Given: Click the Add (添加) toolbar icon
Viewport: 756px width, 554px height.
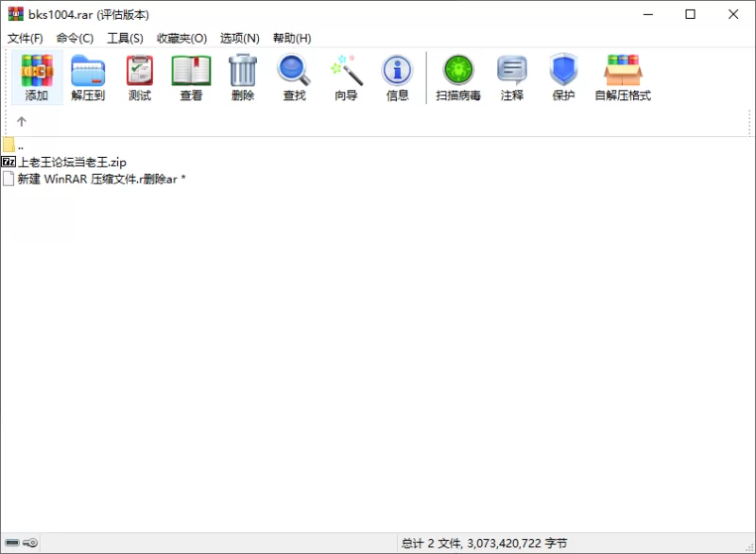Looking at the screenshot, I should point(37,78).
